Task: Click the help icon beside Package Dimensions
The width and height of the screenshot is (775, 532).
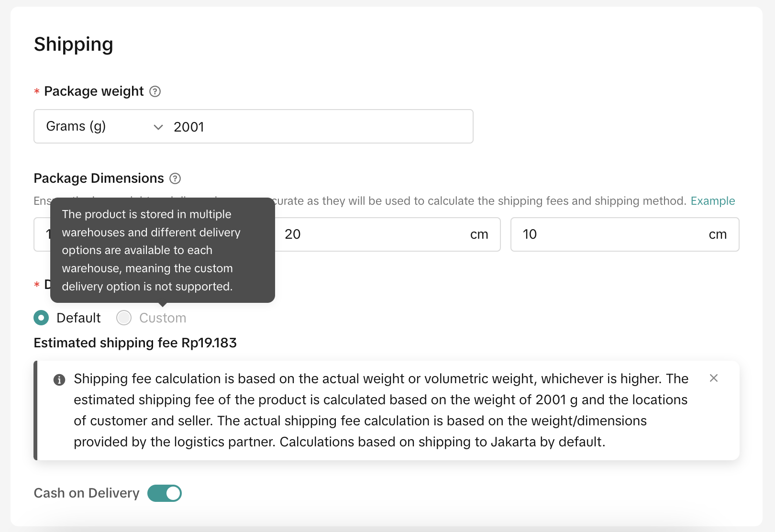Action: click(x=176, y=178)
